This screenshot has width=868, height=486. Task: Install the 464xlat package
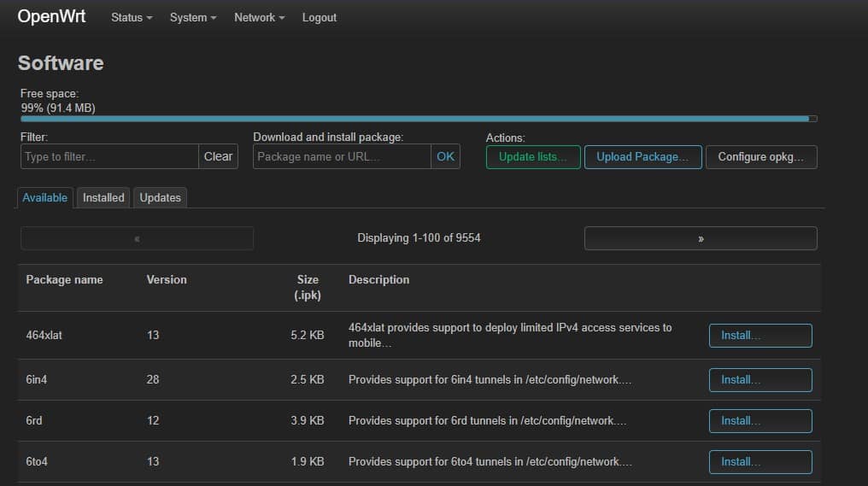pos(760,336)
